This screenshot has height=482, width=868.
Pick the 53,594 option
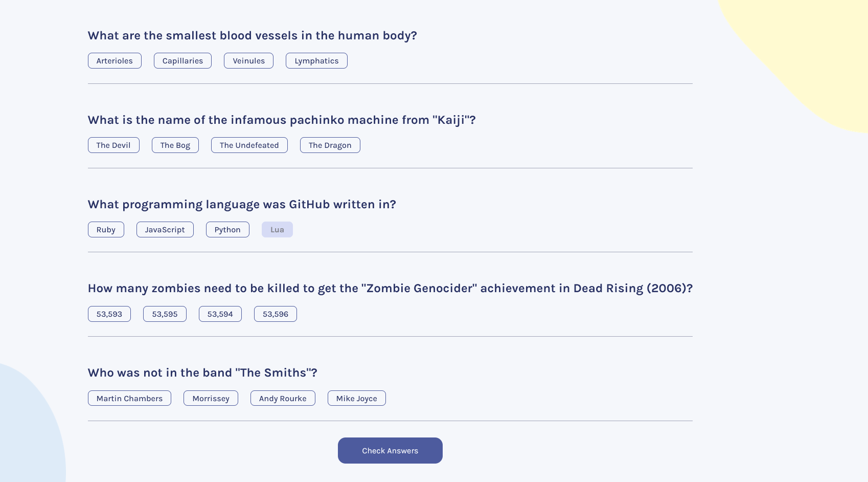pos(220,314)
